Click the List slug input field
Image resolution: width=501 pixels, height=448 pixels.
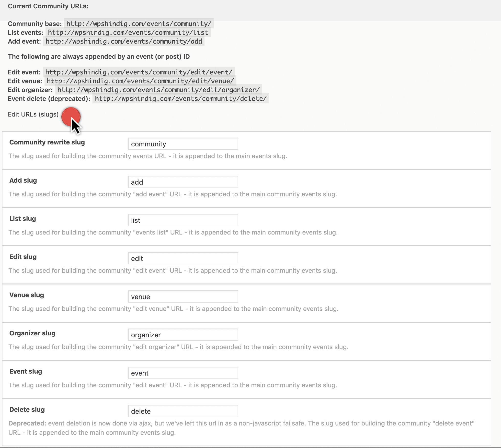pos(183,220)
